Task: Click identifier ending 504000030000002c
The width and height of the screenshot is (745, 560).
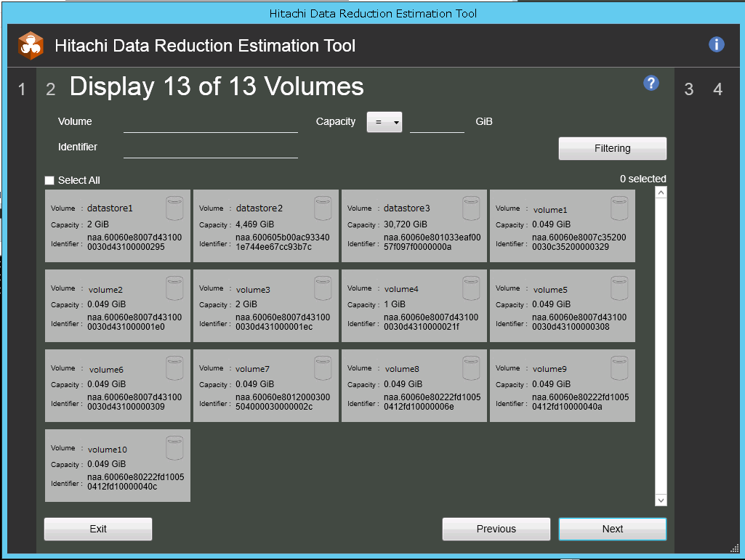Action: [283, 402]
